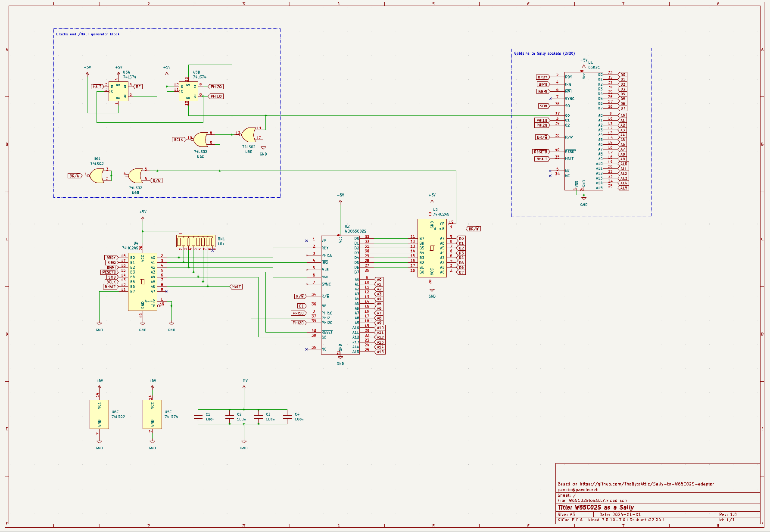Viewport: 770px width, 532px height.
Task: Click the BE label at U5A output
Action: tap(138, 87)
